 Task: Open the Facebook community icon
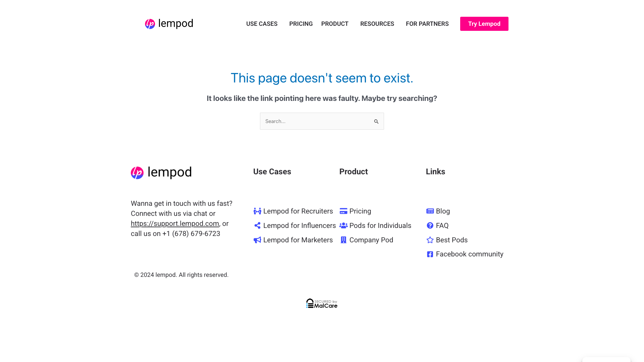(430, 254)
